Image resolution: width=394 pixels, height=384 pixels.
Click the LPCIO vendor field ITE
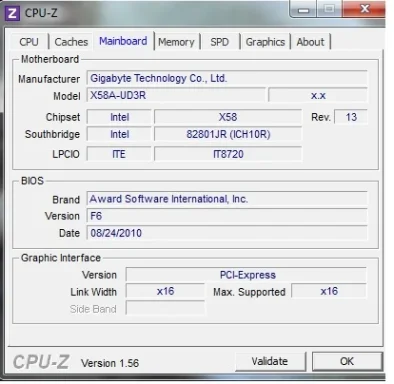click(x=119, y=154)
